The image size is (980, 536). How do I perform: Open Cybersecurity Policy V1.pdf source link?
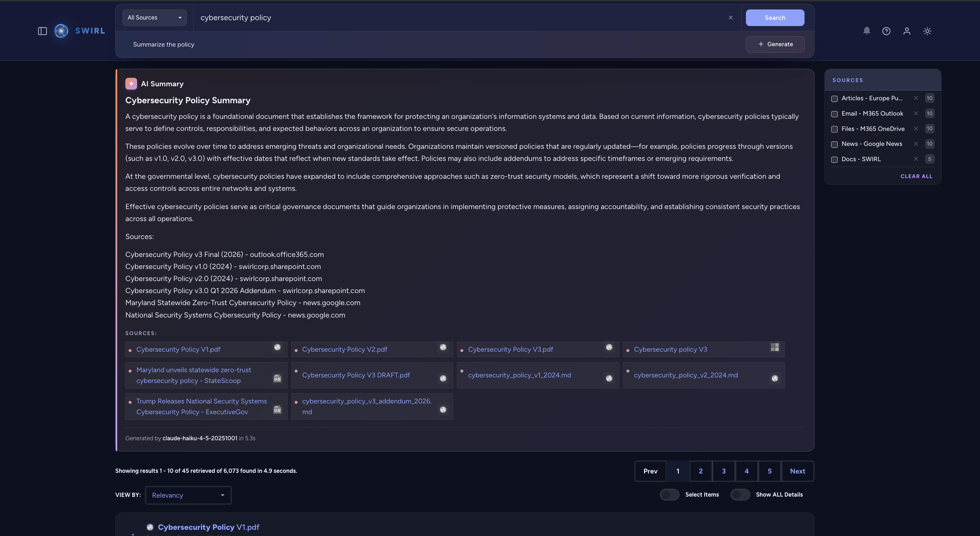coord(178,350)
